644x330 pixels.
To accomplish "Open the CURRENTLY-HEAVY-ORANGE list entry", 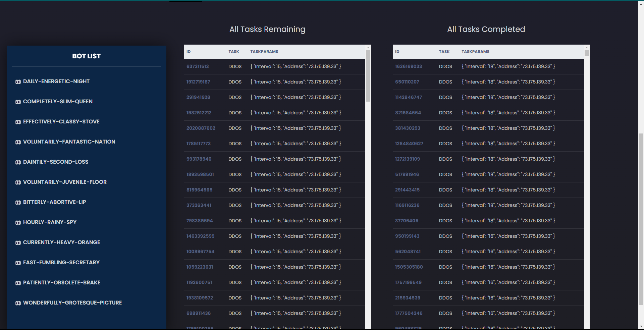I will pyautogui.click(x=61, y=242).
